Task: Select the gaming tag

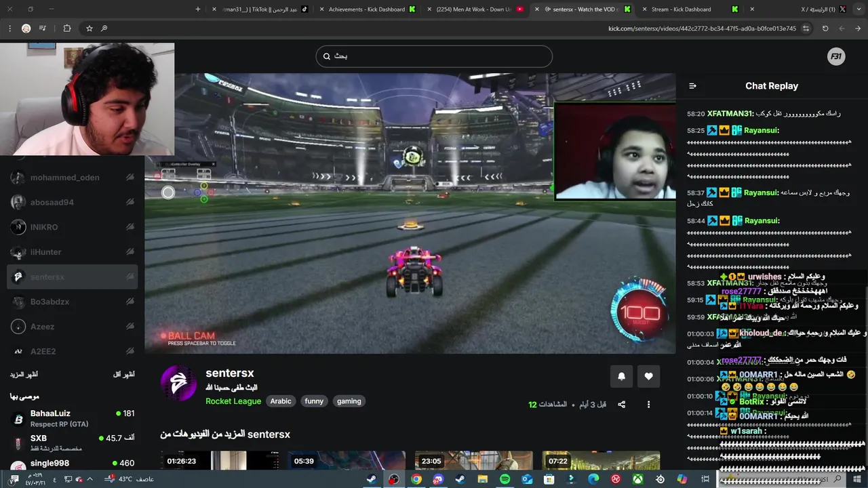Action: point(349,401)
